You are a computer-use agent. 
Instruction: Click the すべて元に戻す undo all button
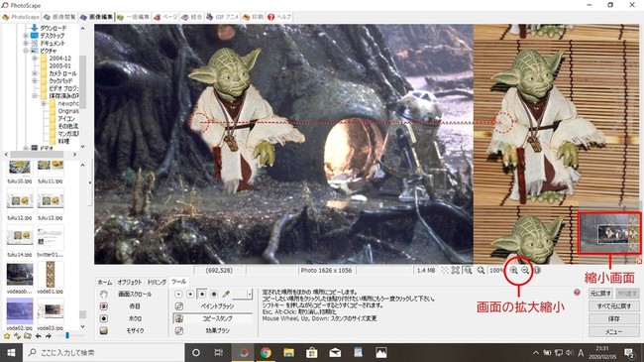click(613, 306)
